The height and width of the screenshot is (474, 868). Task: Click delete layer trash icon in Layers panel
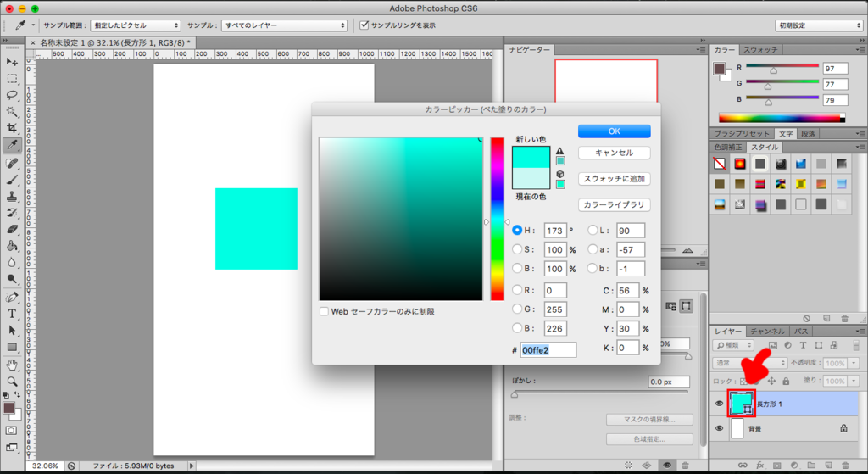pos(845,466)
